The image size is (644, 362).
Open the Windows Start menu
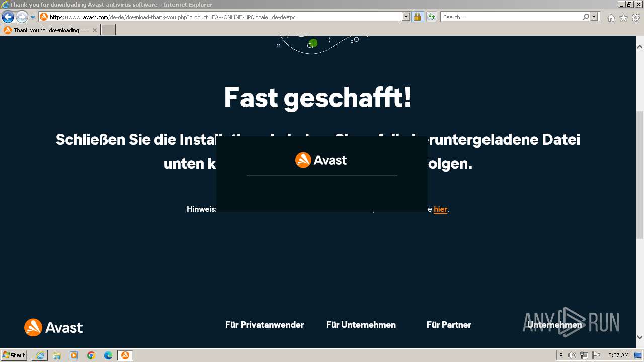tap(14, 355)
